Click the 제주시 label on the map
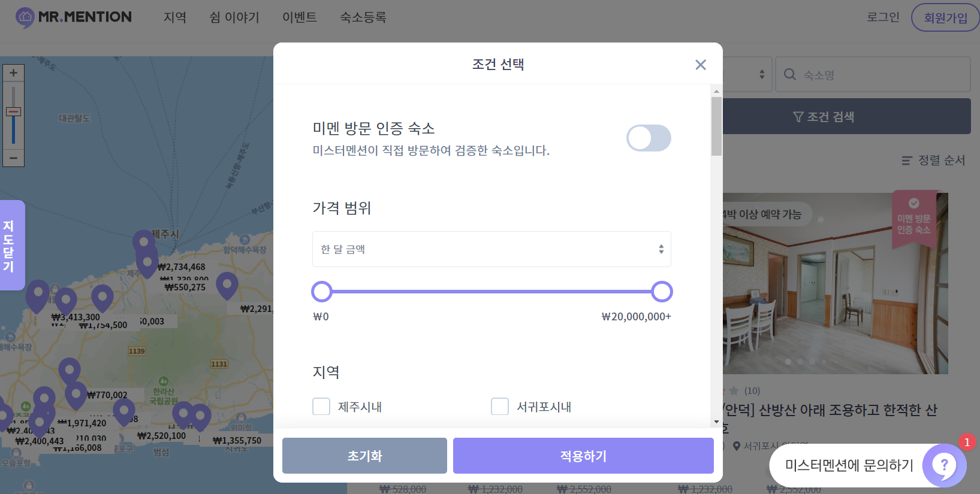Image resolution: width=980 pixels, height=494 pixels. pos(165,234)
